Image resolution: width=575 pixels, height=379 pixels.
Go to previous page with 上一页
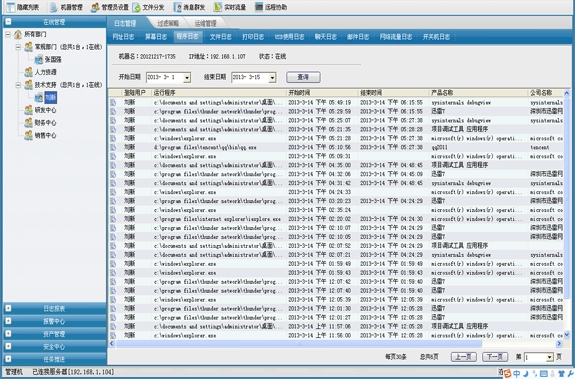[x=464, y=357]
